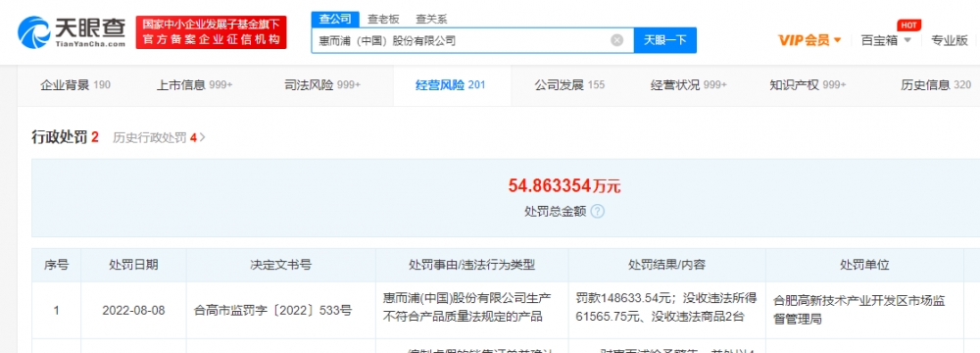Open the 企业背景 tab
Viewport: 980px width, 353px height.
coord(75,85)
